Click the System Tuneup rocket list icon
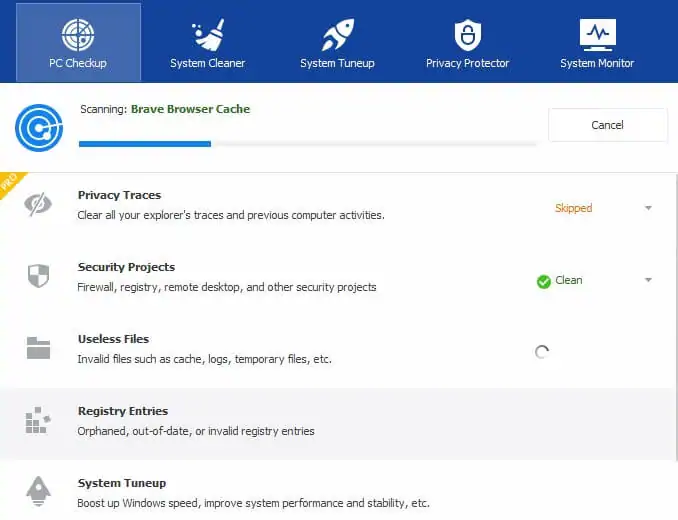This screenshot has height=520, width=678. point(38,491)
